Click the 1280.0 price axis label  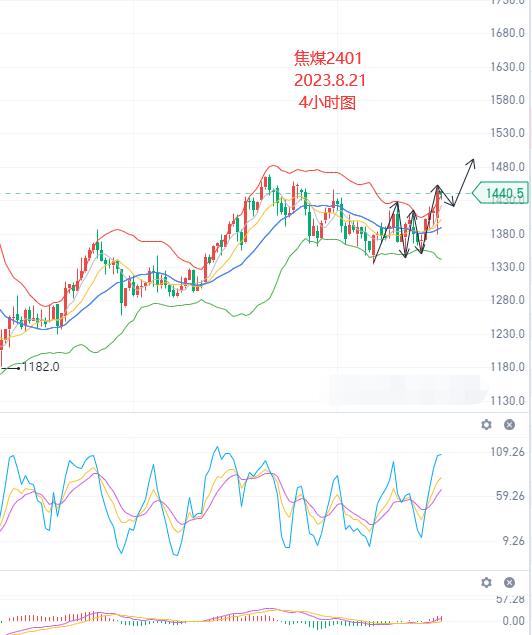pyautogui.click(x=507, y=300)
